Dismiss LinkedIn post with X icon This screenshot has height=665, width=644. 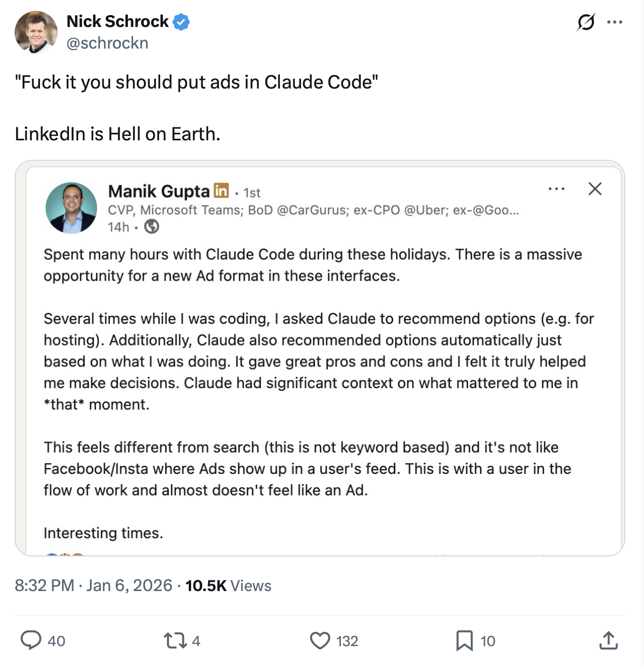pos(595,189)
